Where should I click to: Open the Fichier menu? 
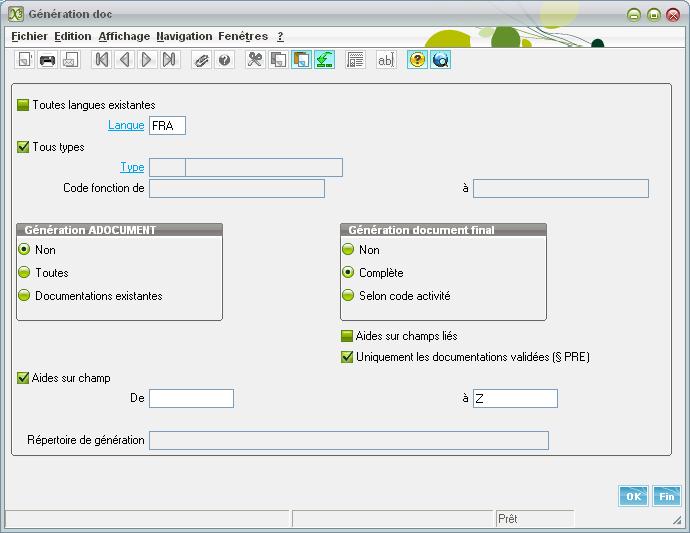(29, 36)
